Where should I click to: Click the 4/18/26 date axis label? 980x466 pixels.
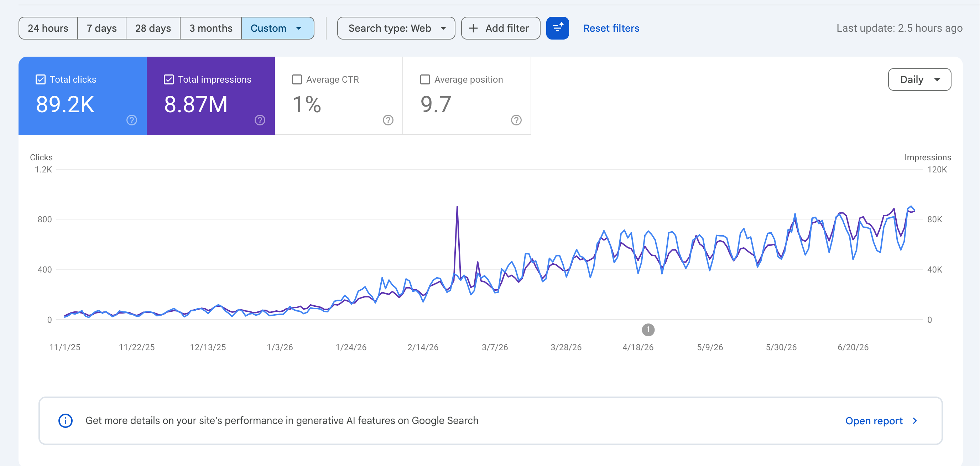638,347
